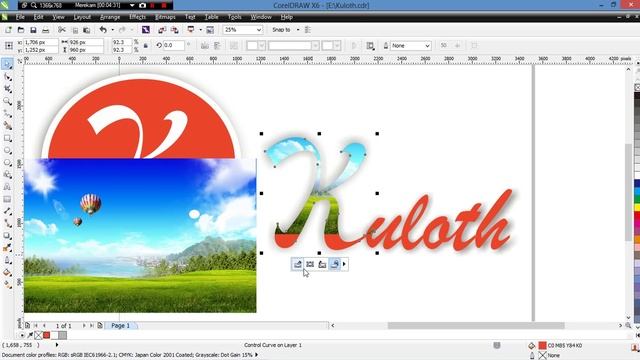Select the Rectangle tool in toolbox
The width and height of the screenshot is (640, 360).
coord(7,138)
